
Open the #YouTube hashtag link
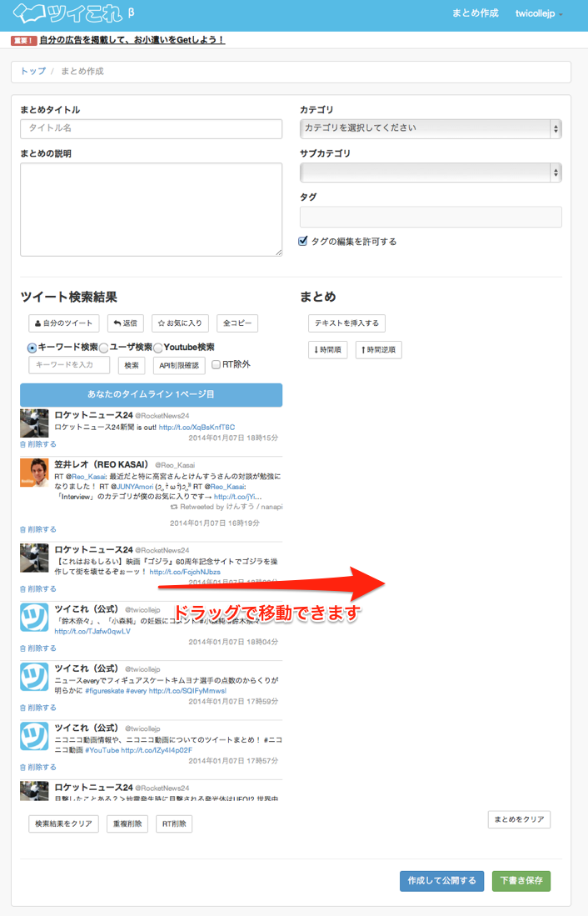(102, 750)
